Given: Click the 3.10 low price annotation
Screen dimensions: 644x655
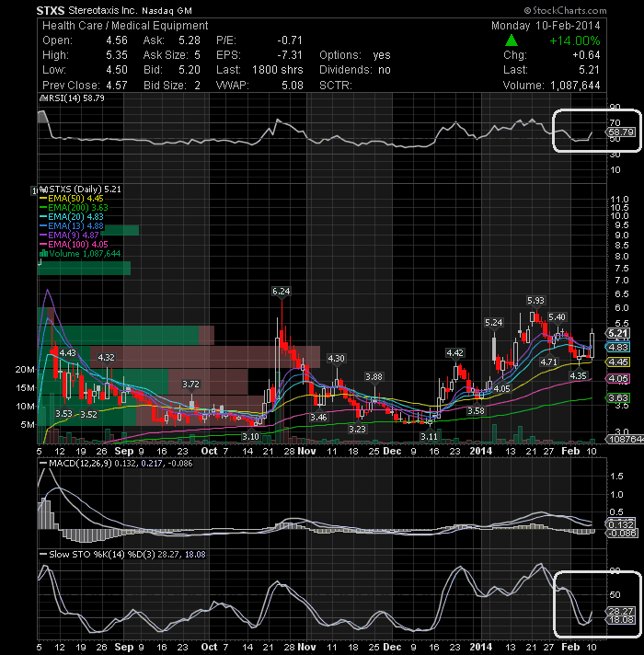Looking at the screenshot, I should pos(250,437).
